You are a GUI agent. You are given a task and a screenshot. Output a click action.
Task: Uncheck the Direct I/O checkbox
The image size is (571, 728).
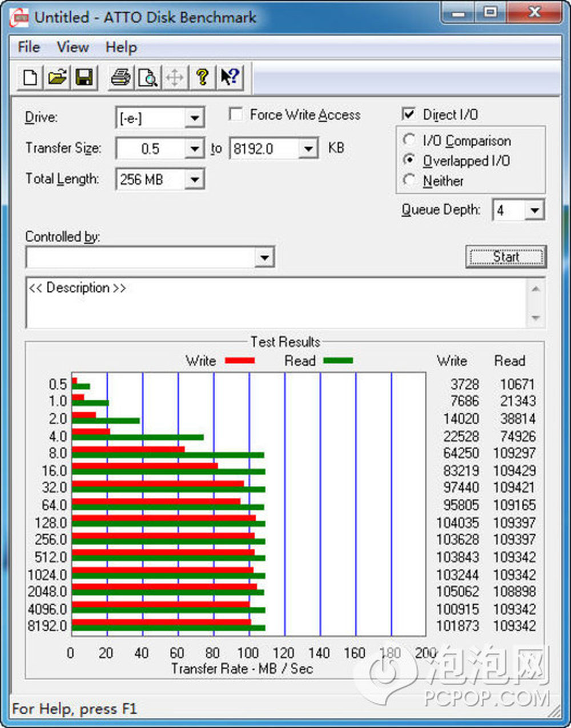409,114
